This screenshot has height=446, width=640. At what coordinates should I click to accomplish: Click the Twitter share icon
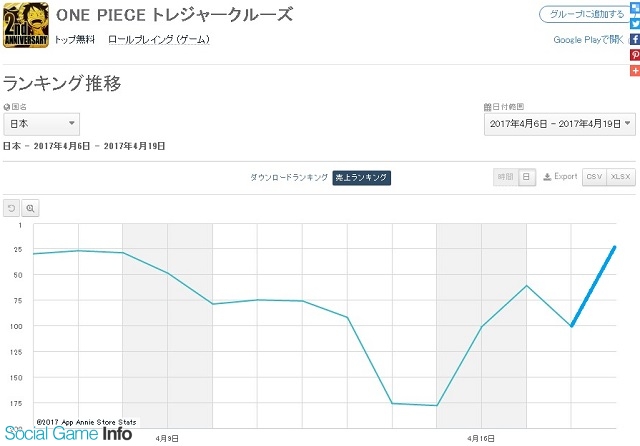pos(635,24)
